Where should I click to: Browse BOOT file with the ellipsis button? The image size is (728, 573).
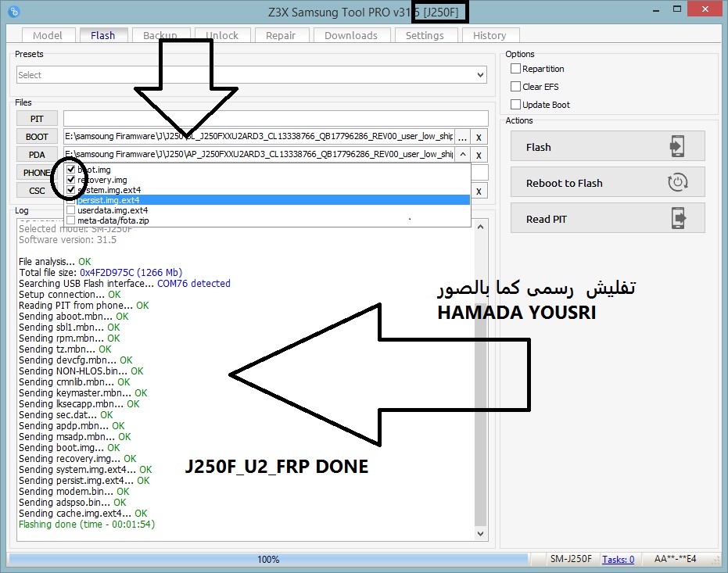pos(462,137)
